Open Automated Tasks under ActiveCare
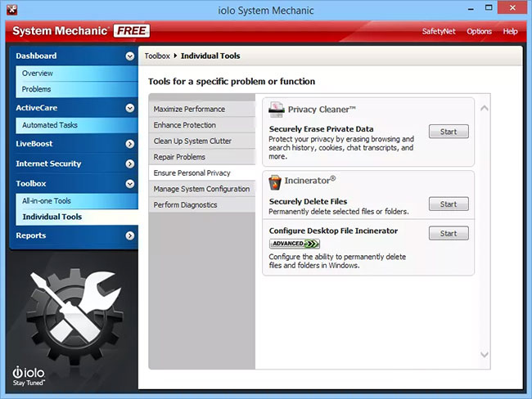Image resolution: width=532 pixels, height=399 pixels. coord(77,125)
